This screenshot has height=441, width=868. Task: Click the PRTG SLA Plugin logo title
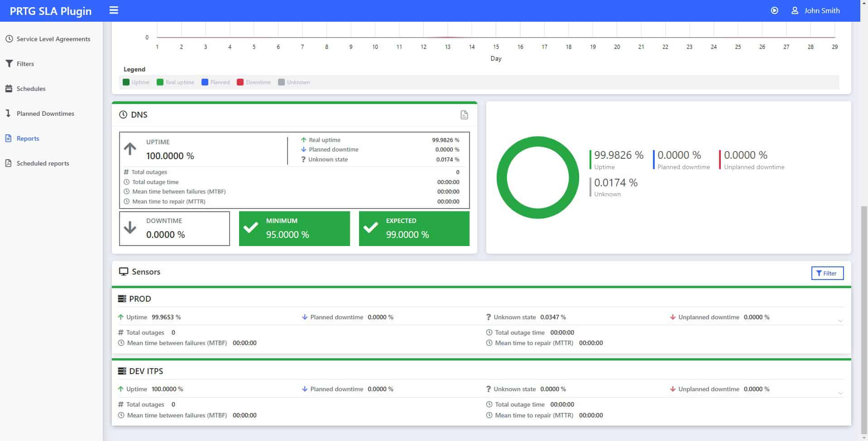click(x=51, y=11)
